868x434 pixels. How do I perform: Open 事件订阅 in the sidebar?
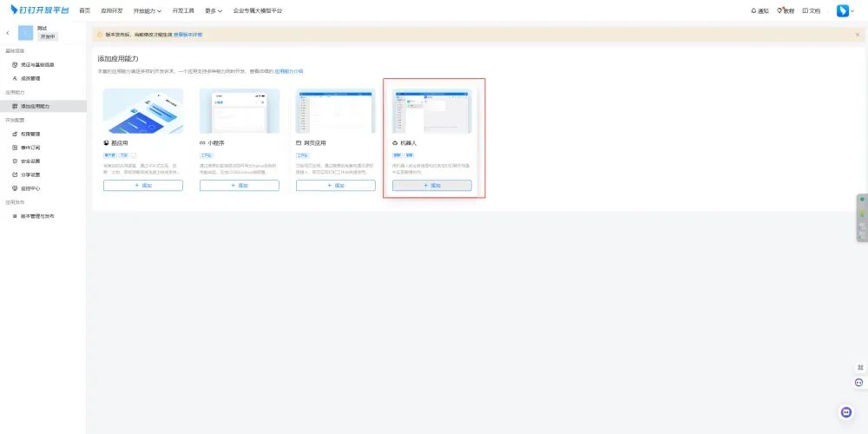(30, 148)
